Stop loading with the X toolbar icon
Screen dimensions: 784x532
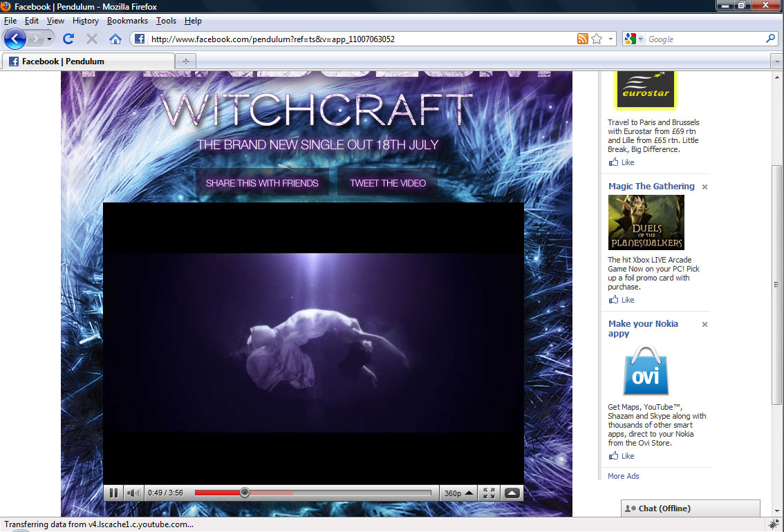point(91,39)
